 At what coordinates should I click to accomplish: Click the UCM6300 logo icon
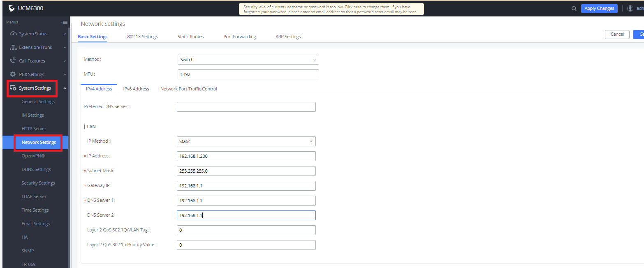click(x=12, y=8)
